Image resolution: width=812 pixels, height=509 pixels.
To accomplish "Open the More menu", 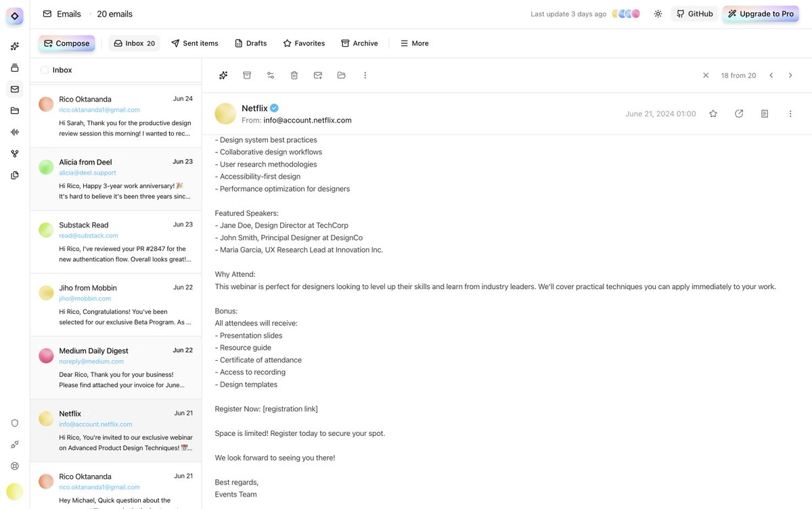I will (x=414, y=43).
